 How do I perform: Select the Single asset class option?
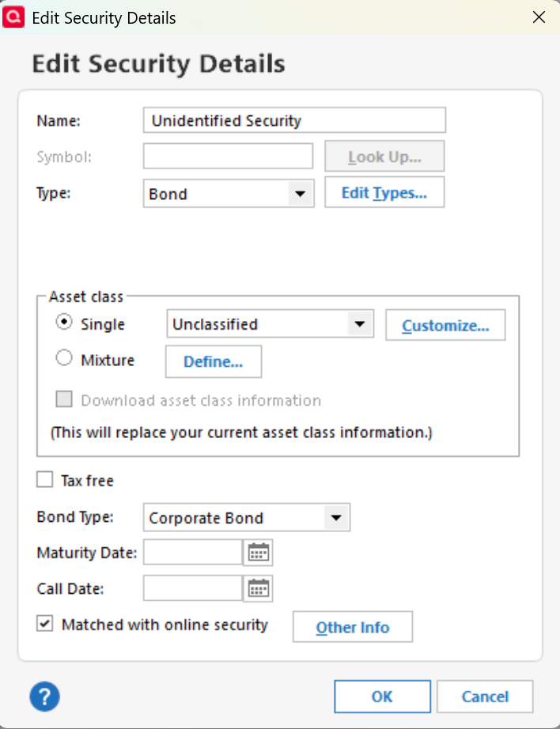tap(65, 323)
